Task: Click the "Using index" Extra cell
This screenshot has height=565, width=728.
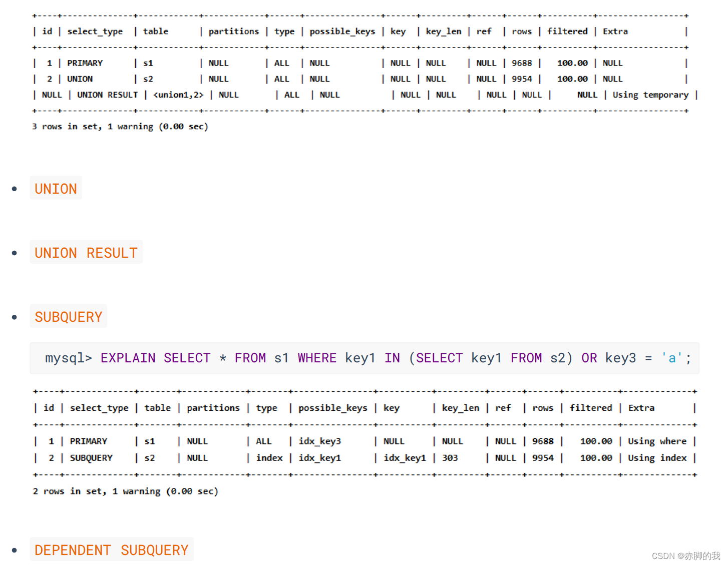Action: pos(657,458)
